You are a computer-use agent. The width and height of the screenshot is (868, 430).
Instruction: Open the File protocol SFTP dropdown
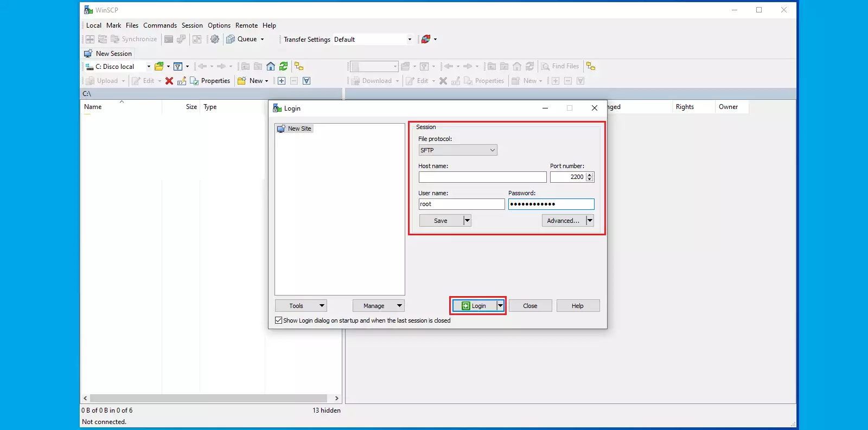tap(458, 150)
